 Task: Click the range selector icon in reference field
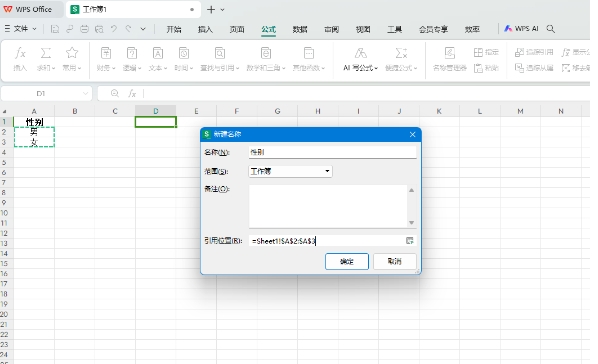coord(410,241)
